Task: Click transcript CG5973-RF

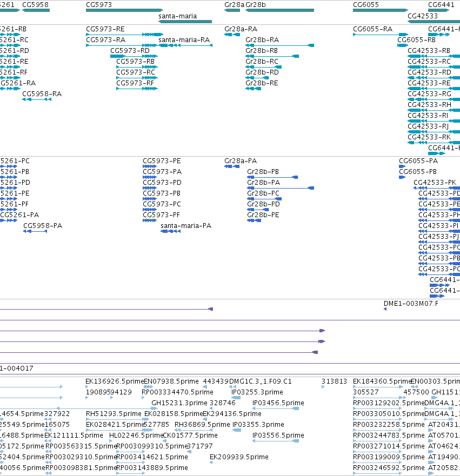Action: pos(135,83)
